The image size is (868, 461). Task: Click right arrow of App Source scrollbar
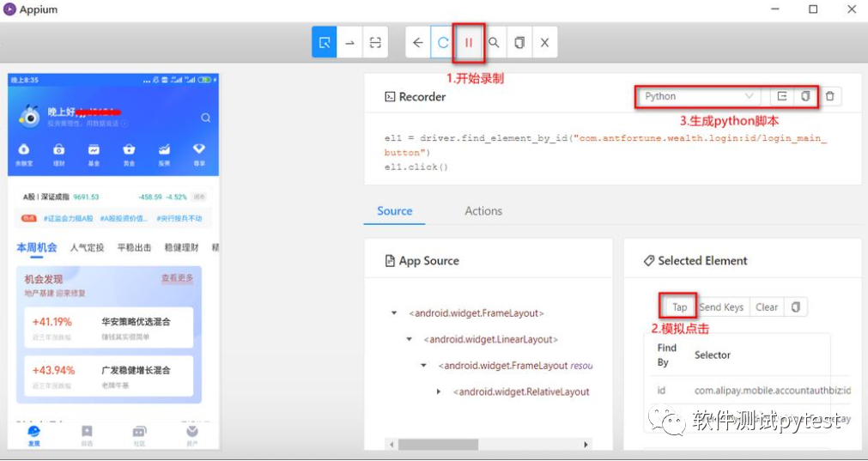pos(586,445)
